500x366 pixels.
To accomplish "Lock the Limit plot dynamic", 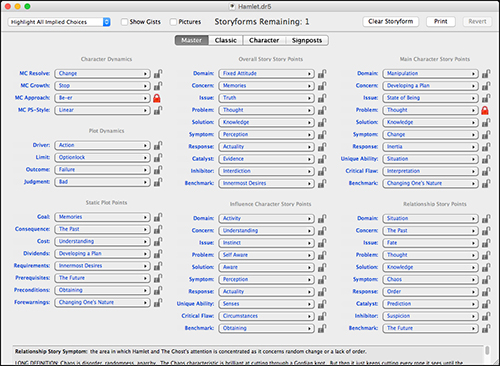I will 158,157.
